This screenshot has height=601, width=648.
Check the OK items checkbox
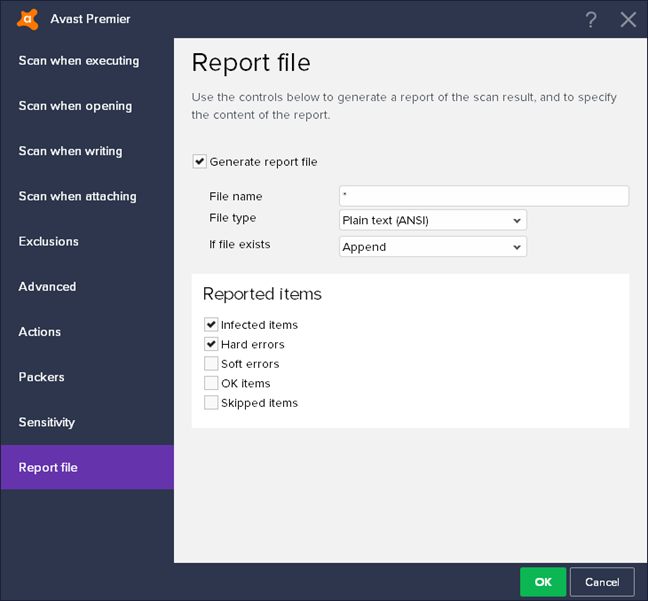coord(211,383)
